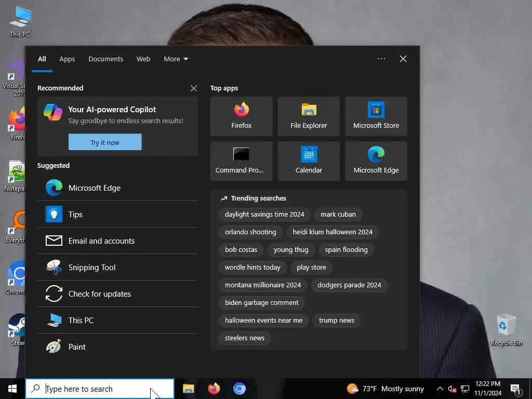Open Microsoft Edge in Suggested list
Viewport: 532px width, 399px height.
coord(118,188)
